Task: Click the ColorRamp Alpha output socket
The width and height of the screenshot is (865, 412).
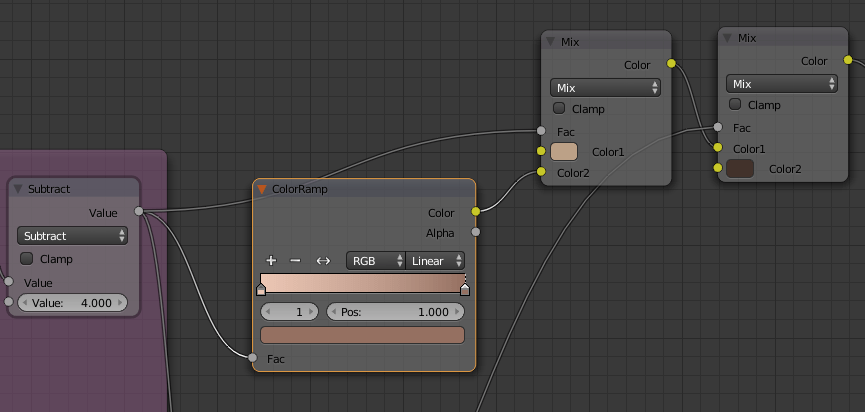Action: coord(476,232)
